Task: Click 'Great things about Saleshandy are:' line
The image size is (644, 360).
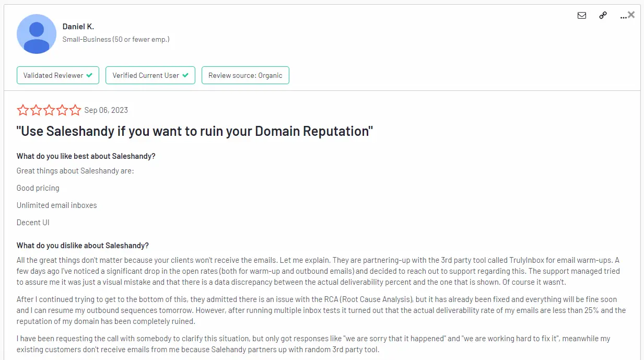Action: click(x=75, y=171)
